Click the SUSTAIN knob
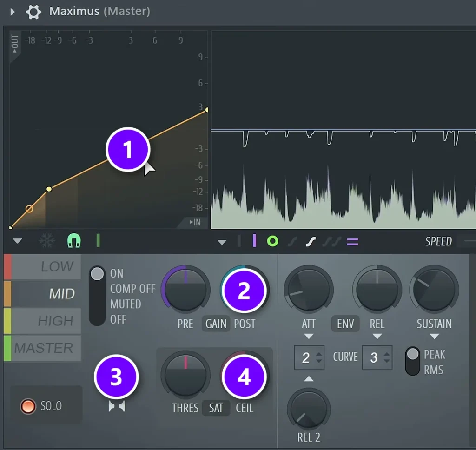476x450 pixels. (x=435, y=289)
